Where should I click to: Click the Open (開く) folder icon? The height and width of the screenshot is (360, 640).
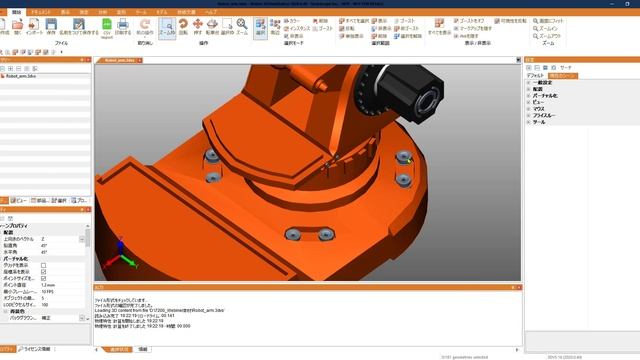(18, 24)
